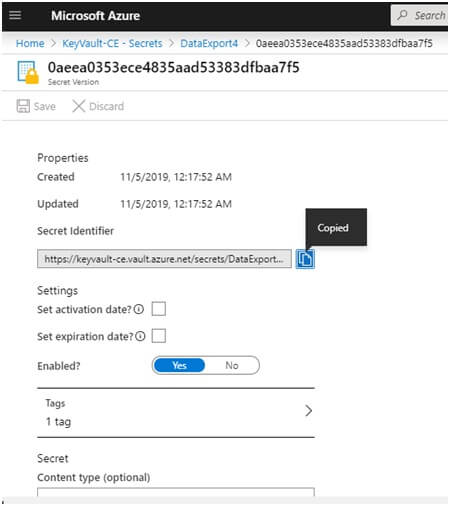Open activation date info tooltip icon
This screenshot has height=506, width=450.
139,309
